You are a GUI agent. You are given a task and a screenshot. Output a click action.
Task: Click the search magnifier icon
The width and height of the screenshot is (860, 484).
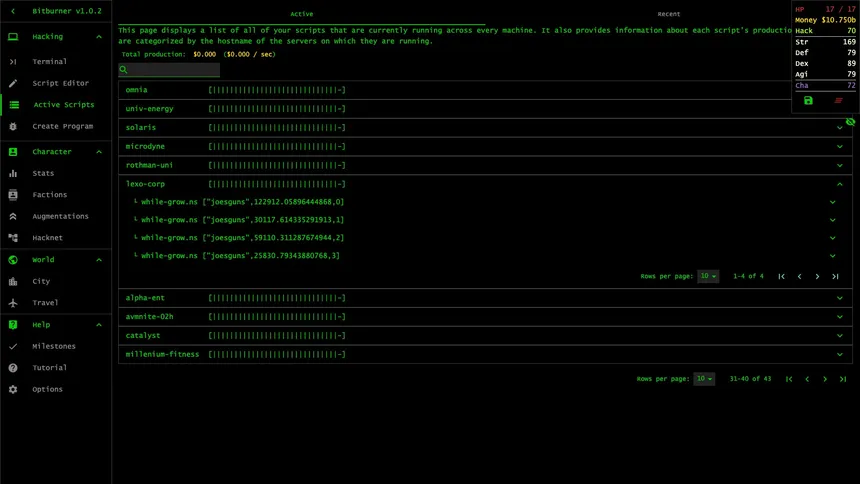pos(123,70)
